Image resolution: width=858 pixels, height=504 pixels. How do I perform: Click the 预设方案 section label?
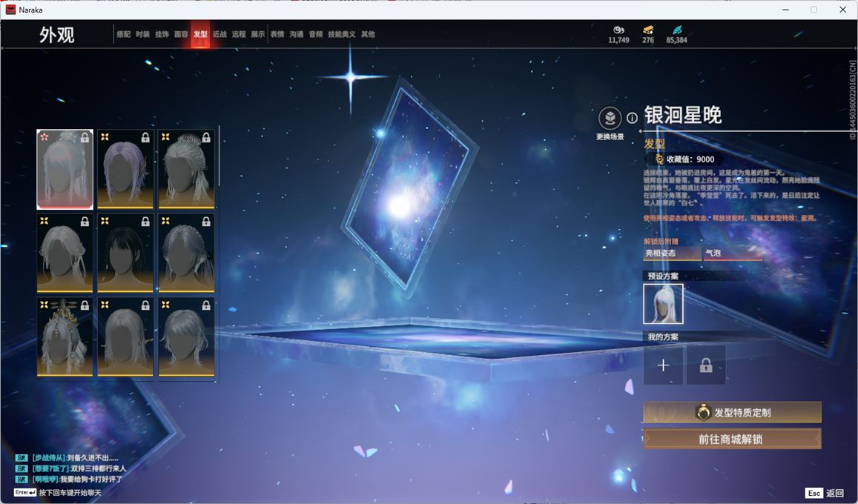pyautogui.click(x=663, y=276)
